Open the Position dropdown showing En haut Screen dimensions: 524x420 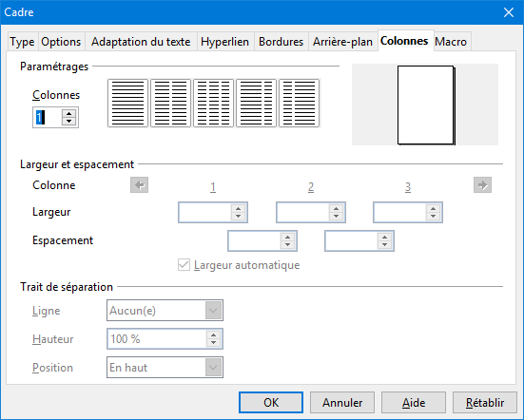[165, 367]
